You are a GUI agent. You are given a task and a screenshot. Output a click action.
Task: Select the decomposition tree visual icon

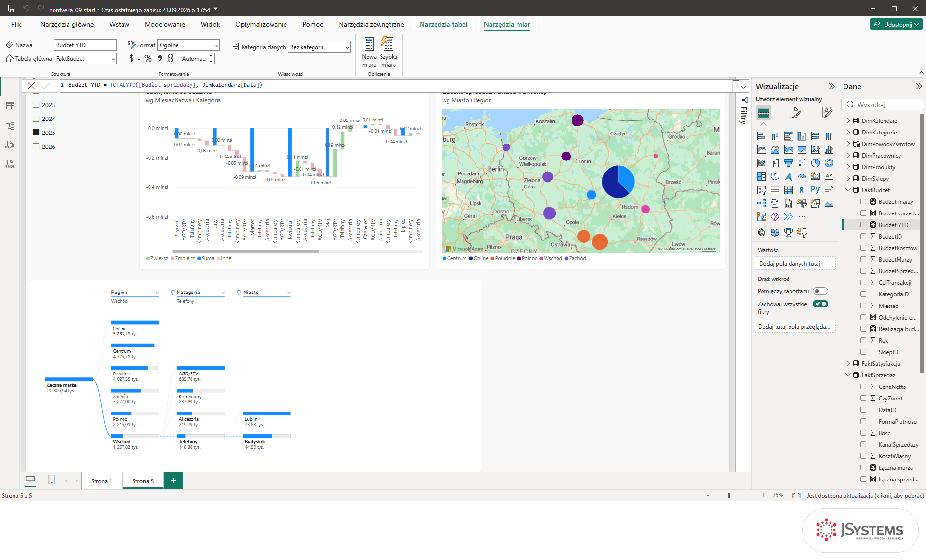pyautogui.click(x=762, y=203)
